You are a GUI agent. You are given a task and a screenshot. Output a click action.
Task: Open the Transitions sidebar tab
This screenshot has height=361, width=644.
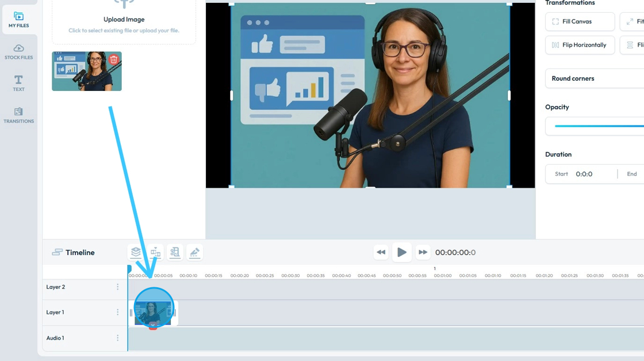(x=18, y=116)
